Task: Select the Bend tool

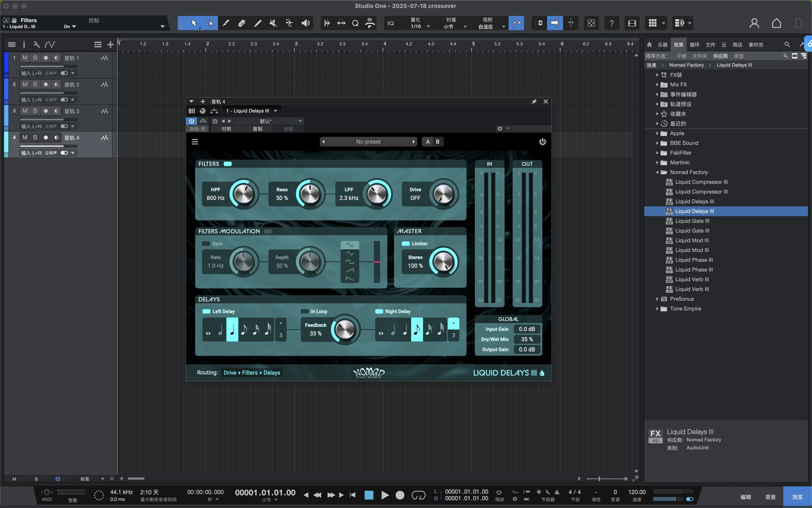Action: pos(289,23)
